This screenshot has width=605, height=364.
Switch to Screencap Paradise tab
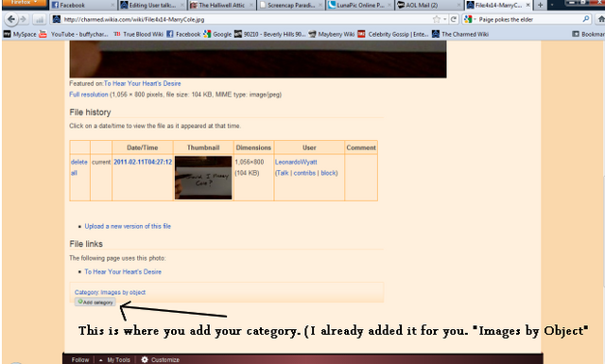point(290,5)
